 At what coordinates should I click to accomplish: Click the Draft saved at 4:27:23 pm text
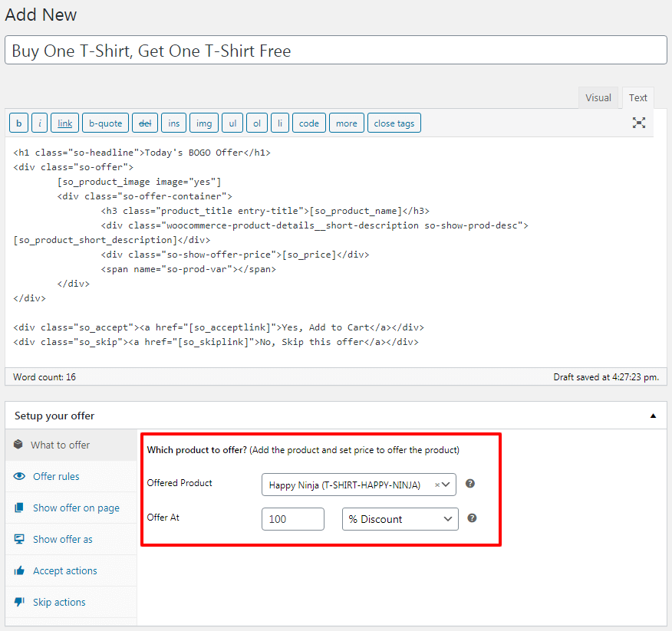[606, 377]
